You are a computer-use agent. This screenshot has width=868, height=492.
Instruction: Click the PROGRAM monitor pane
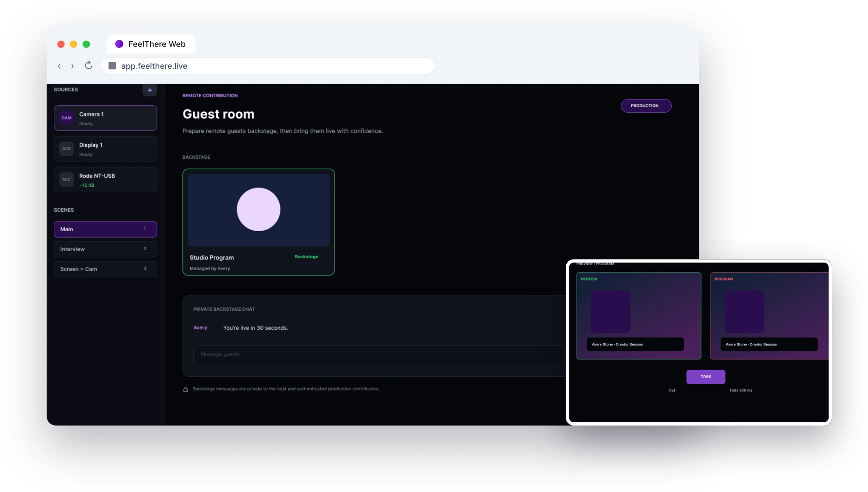pyautogui.click(x=769, y=316)
